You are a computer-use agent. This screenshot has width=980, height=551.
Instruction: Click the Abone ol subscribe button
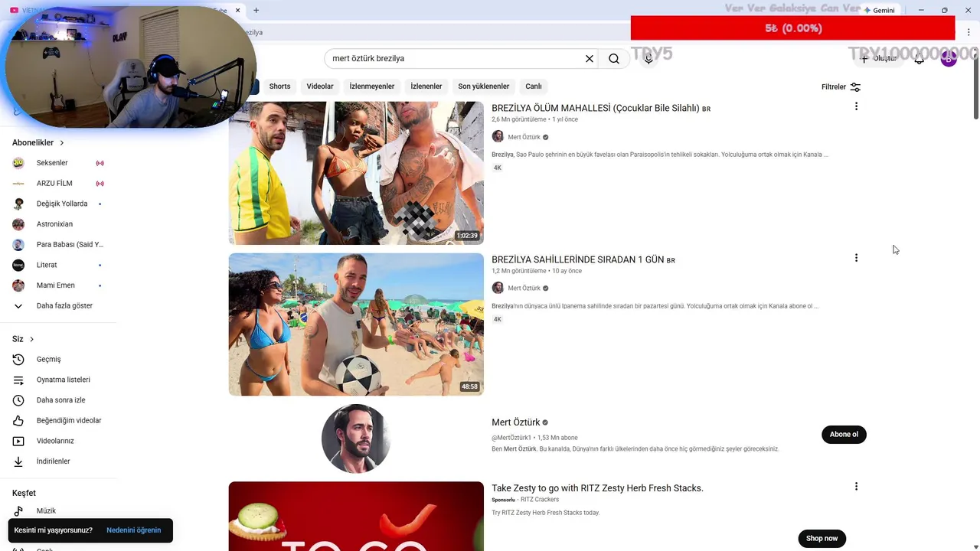(x=844, y=435)
